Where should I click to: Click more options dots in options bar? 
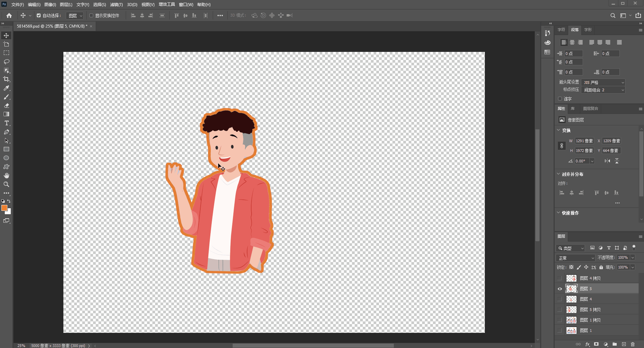click(220, 15)
